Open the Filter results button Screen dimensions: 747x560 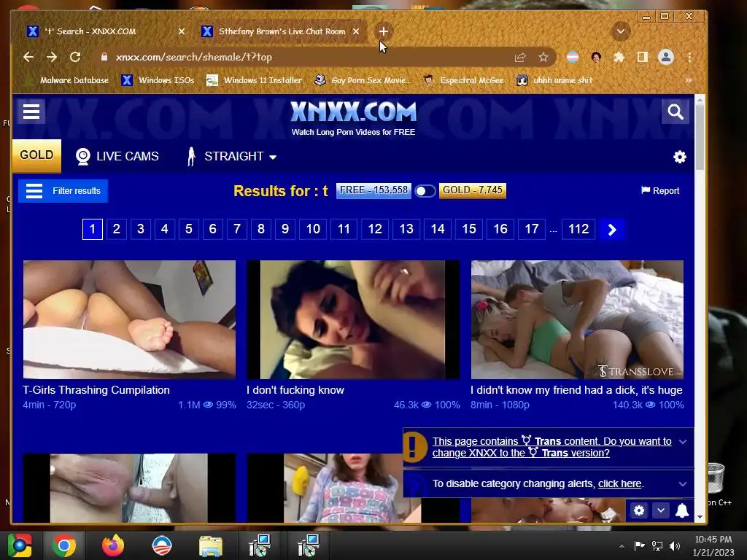pyautogui.click(x=63, y=191)
